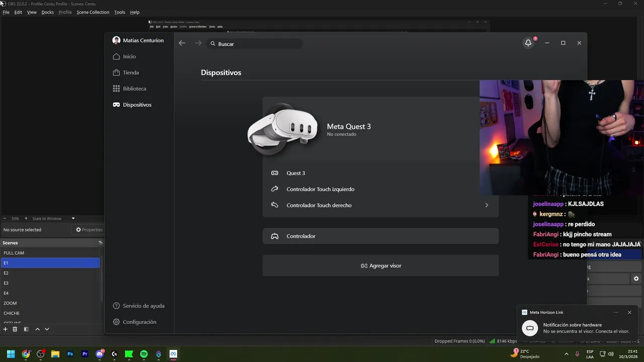Click the Meta Quest 3 headset image
The image size is (644, 362).
pyautogui.click(x=282, y=130)
